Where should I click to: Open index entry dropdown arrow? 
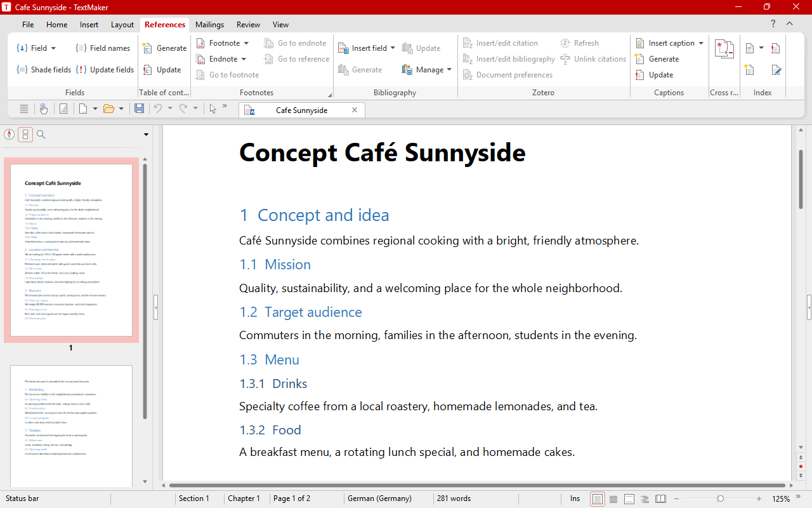[761, 48]
